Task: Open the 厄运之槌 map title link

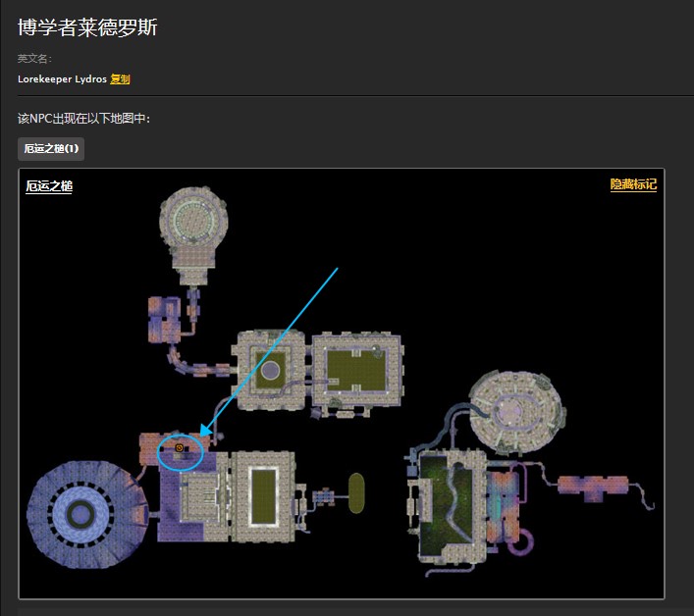Action: tap(49, 186)
